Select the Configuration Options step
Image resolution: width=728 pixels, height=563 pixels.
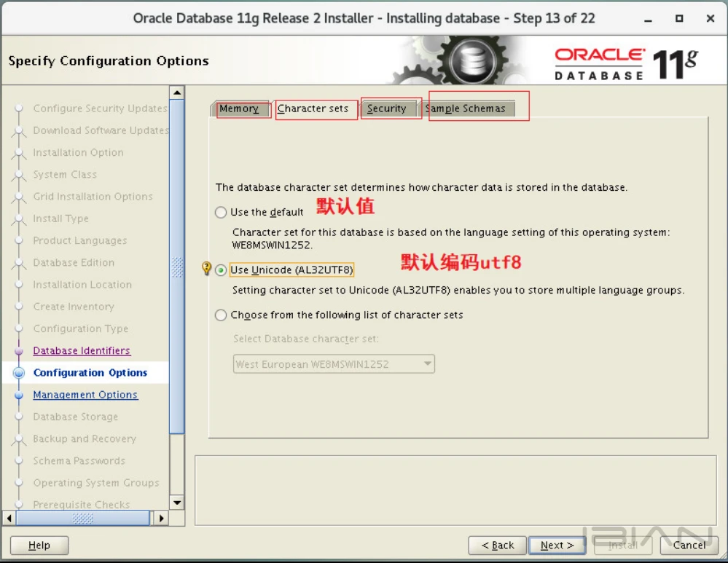coord(90,373)
